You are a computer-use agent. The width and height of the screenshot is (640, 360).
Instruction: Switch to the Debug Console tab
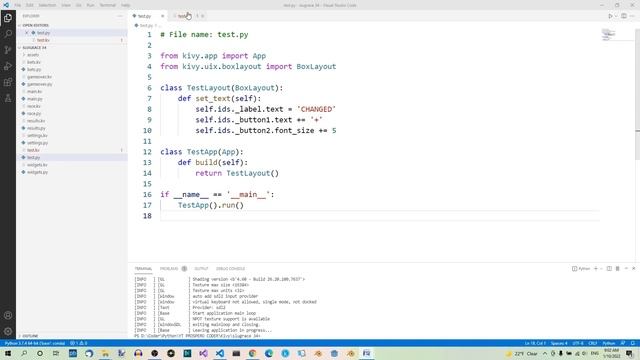click(230, 269)
